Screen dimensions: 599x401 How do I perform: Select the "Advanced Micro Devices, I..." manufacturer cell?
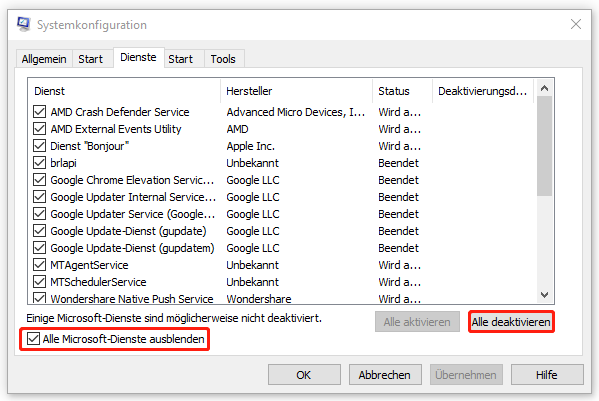(x=296, y=112)
